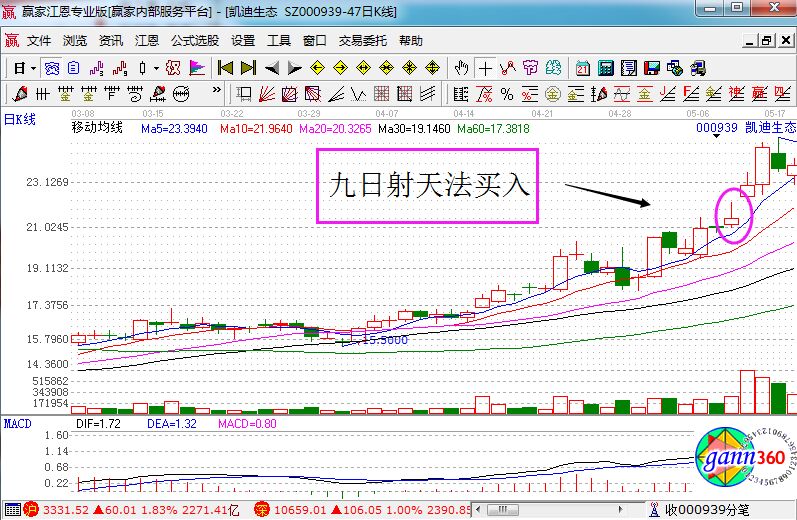Expand the candlestick chart type dropdown arrow

point(154,68)
